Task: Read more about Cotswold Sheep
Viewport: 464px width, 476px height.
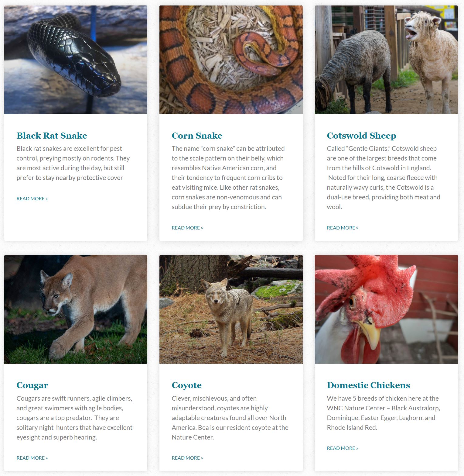Action: pyautogui.click(x=342, y=228)
